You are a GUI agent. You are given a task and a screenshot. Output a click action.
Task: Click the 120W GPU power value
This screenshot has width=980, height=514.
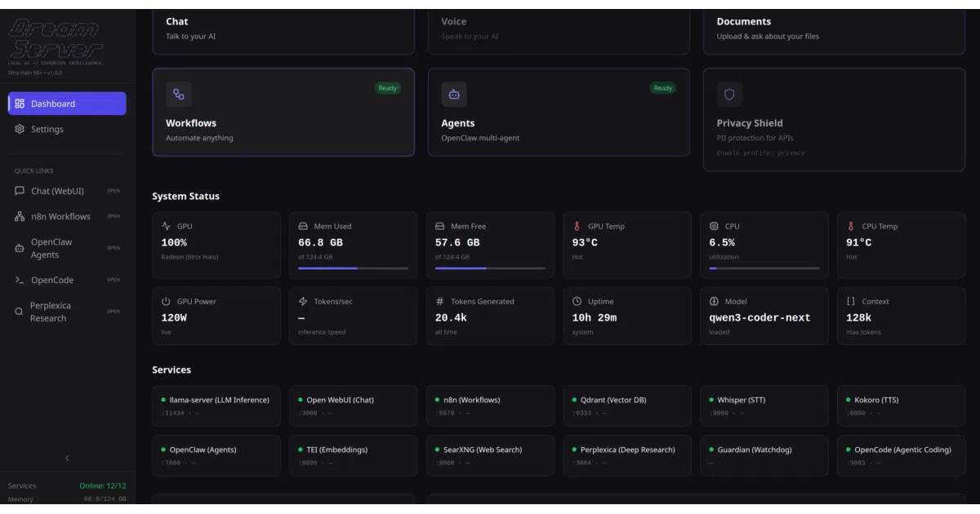(x=174, y=318)
